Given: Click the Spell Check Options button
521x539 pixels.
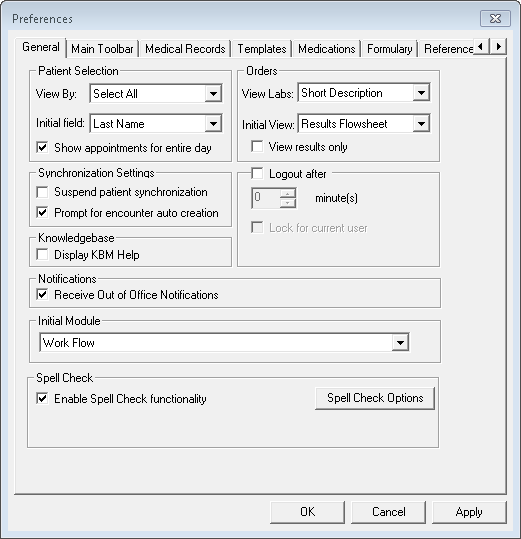Looking at the screenshot, I should click(x=375, y=398).
